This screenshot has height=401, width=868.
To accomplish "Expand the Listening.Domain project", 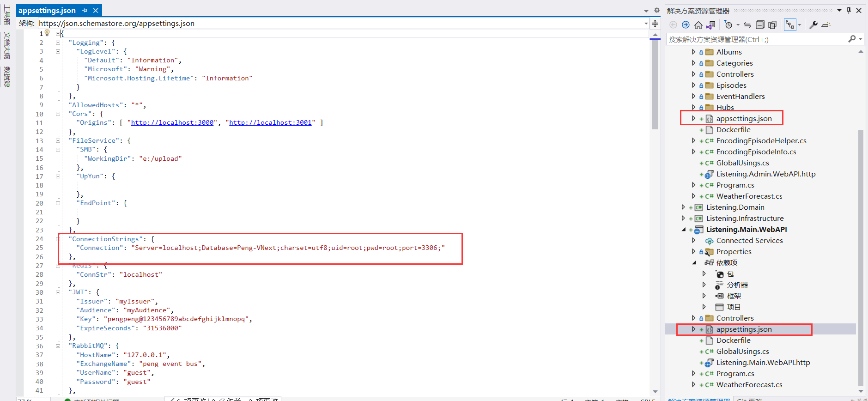I will point(683,207).
